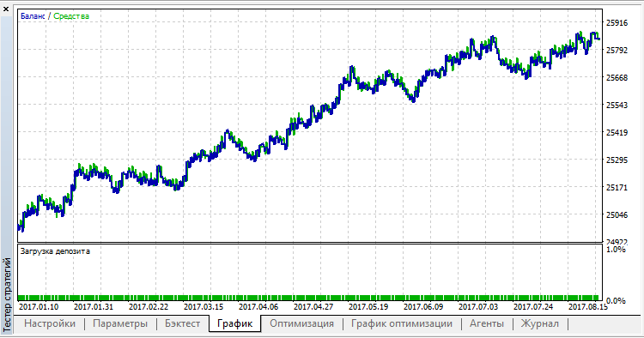Screen dimensions: 644x338
Task: Open the Настройки tab
Action: click(50, 323)
